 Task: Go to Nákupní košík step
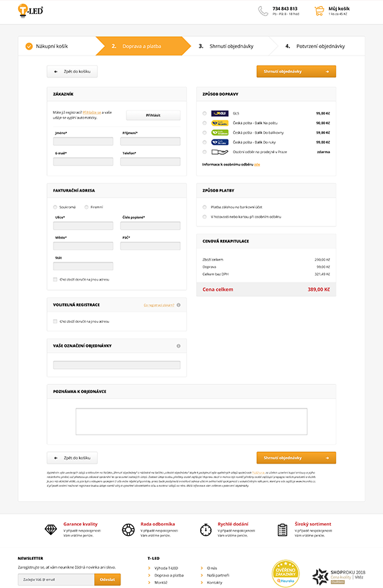coord(47,46)
